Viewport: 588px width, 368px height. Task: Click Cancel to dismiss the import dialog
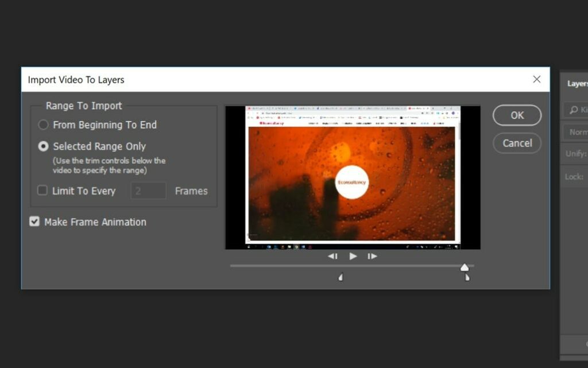(x=517, y=143)
